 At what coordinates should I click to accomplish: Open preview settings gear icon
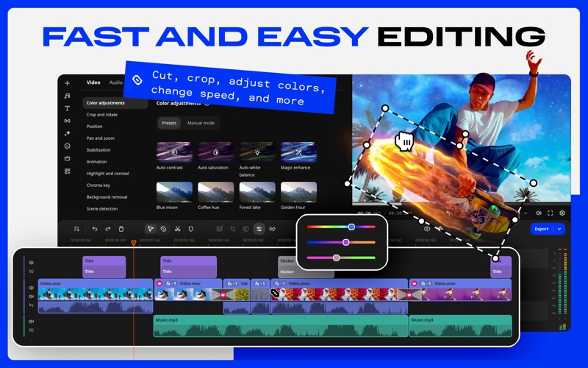[562, 213]
